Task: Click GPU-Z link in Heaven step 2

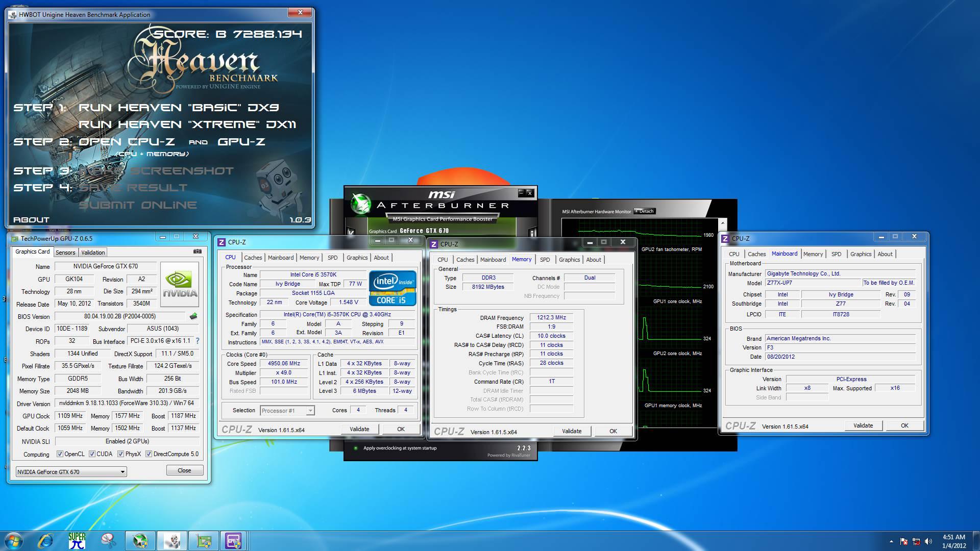Action: (x=241, y=142)
